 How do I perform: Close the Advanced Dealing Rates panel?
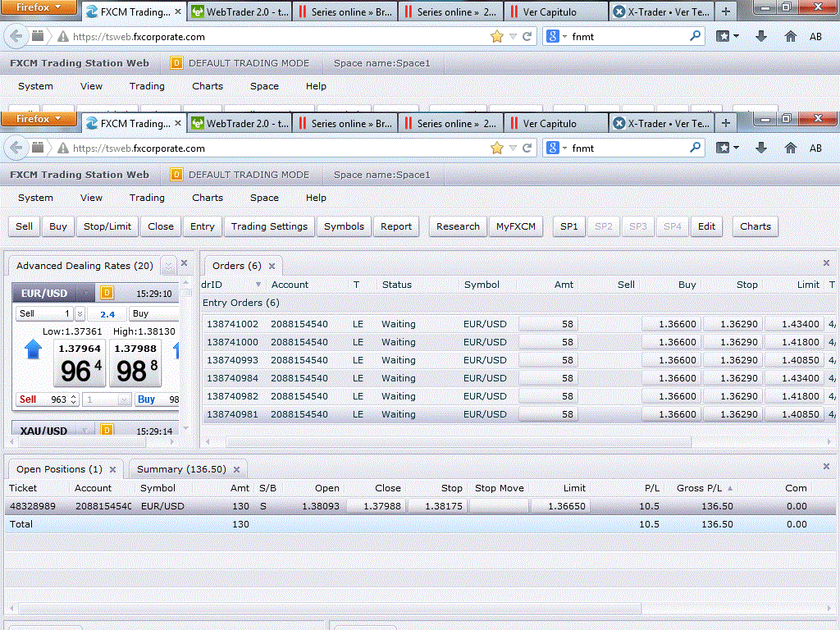coord(184,263)
